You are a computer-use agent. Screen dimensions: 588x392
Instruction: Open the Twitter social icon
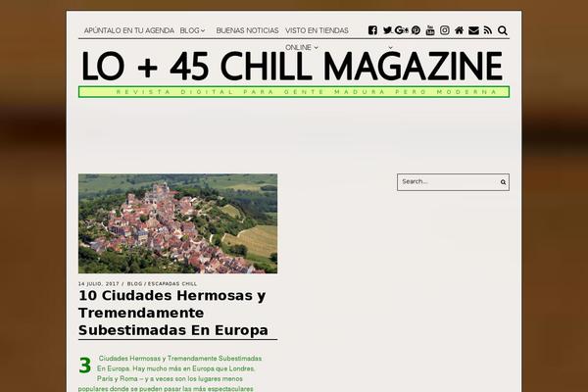pyautogui.click(x=387, y=30)
